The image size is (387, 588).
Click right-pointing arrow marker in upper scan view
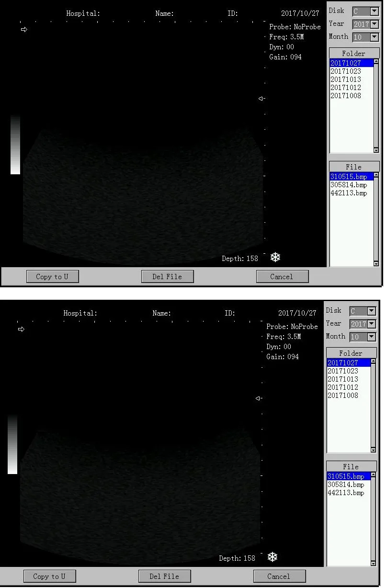pos(24,30)
